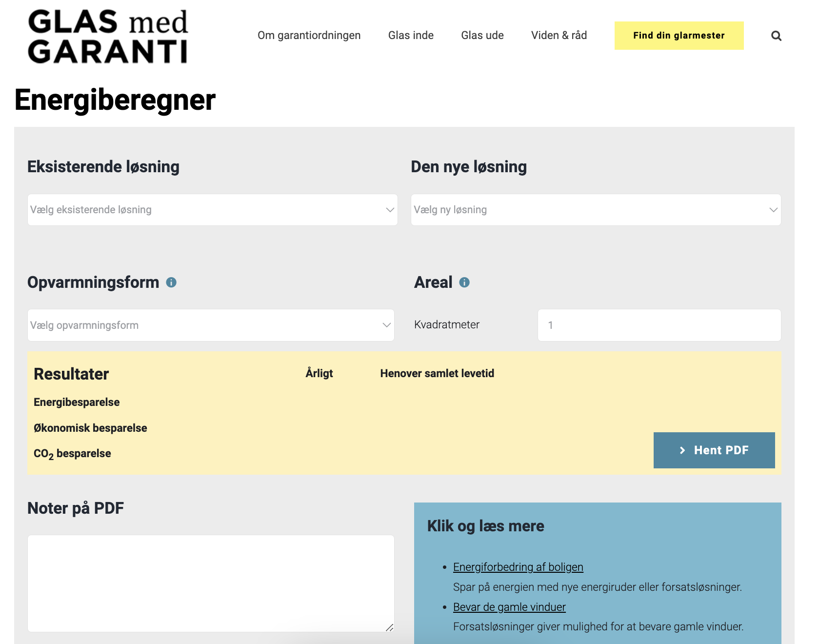Click the search magnifier icon

click(776, 36)
